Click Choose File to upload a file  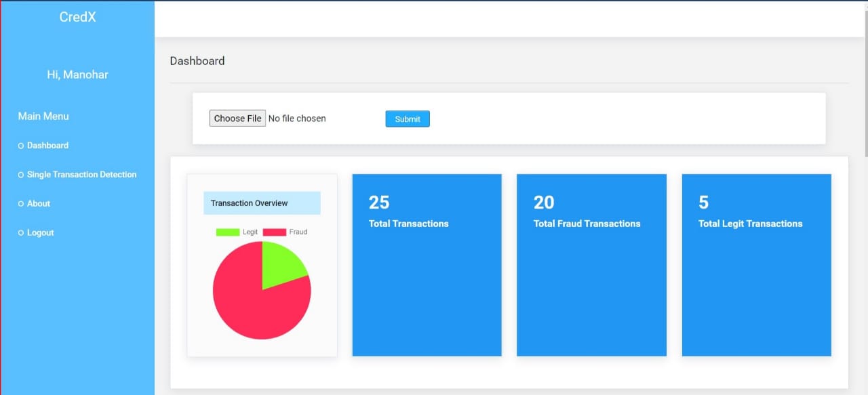tap(237, 118)
